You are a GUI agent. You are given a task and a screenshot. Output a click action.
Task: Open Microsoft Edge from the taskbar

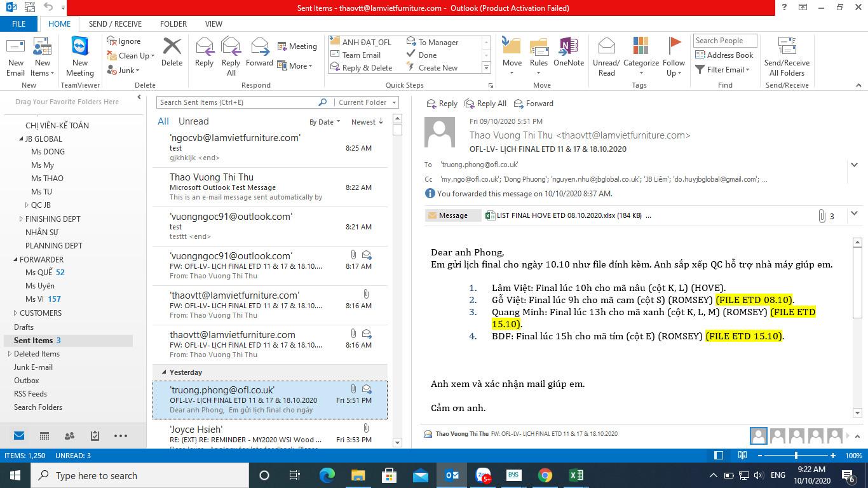coord(327,475)
